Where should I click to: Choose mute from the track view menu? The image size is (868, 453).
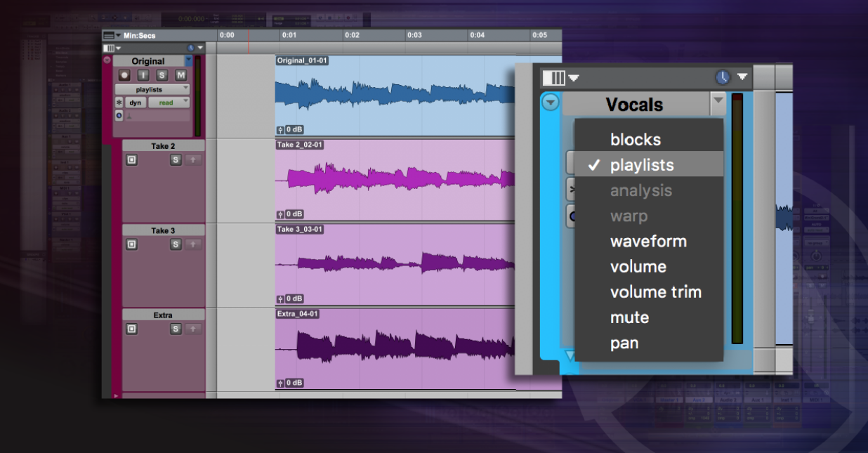click(x=648, y=317)
